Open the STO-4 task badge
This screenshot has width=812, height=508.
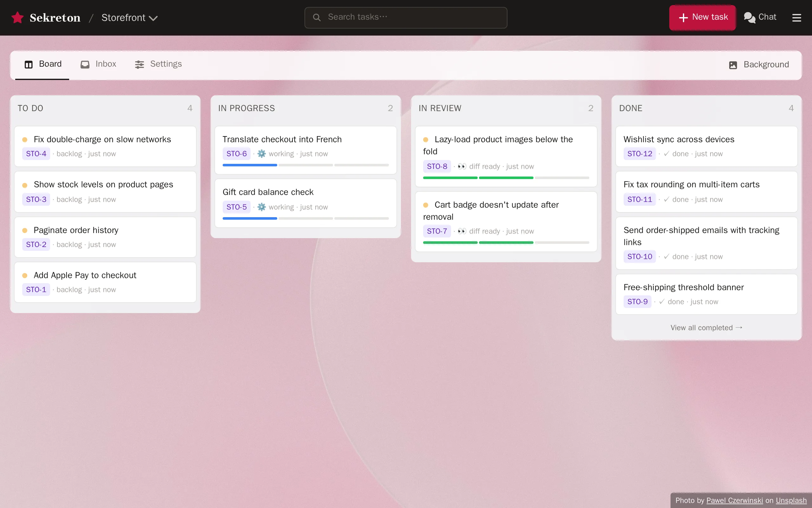pos(36,154)
